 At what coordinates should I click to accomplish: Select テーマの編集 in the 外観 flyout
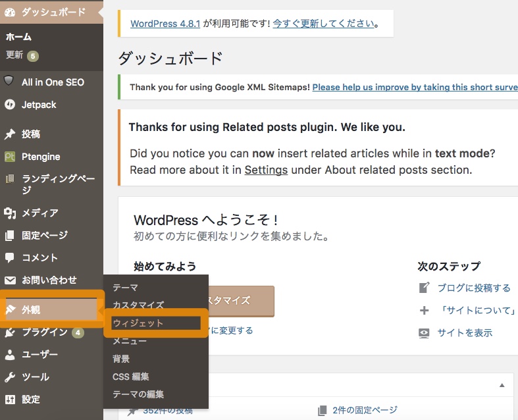[x=138, y=394]
